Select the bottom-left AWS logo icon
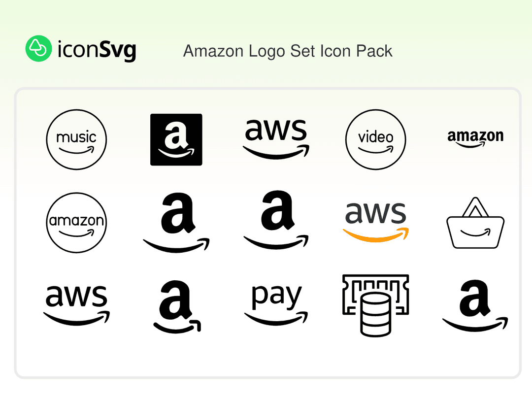This screenshot has height=399, width=532. pyautogui.click(x=76, y=305)
